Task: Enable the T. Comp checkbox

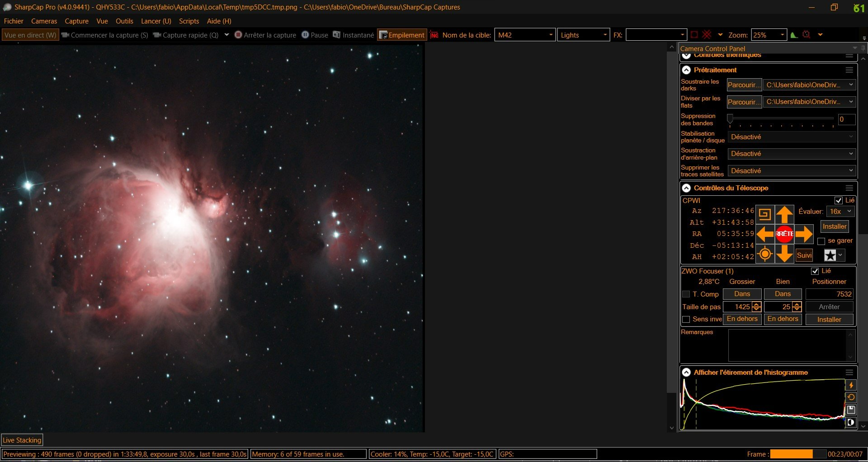Action: coord(686,294)
